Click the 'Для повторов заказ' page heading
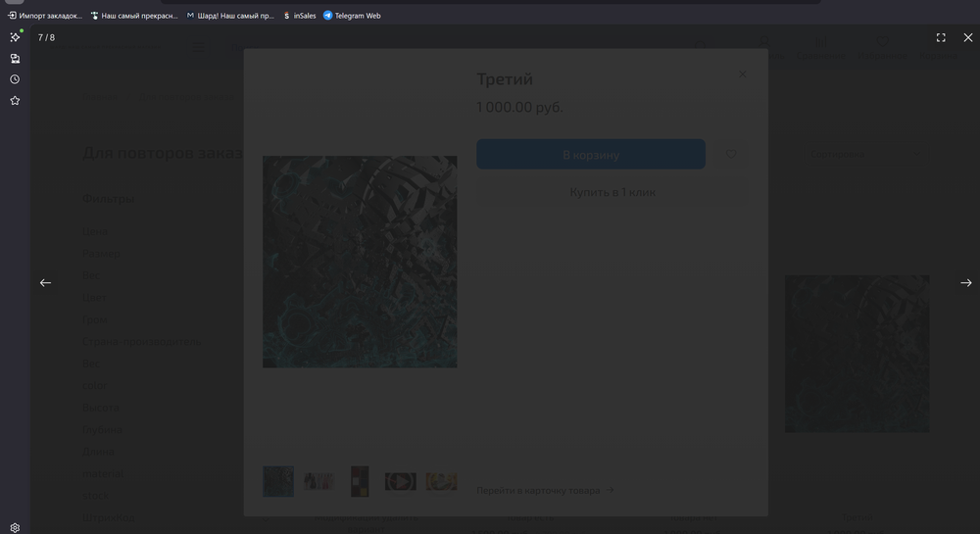This screenshot has width=980, height=534. pyautogui.click(x=163, y=153)
